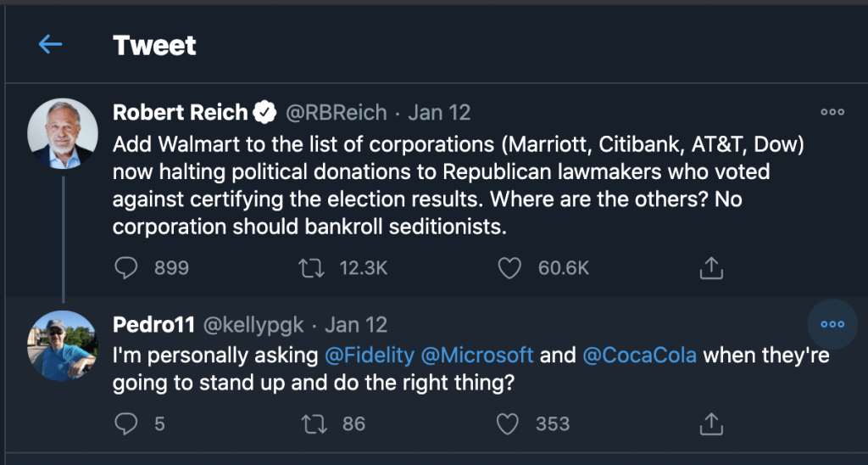Click the back arrow icon

click(x=51, y=44)
